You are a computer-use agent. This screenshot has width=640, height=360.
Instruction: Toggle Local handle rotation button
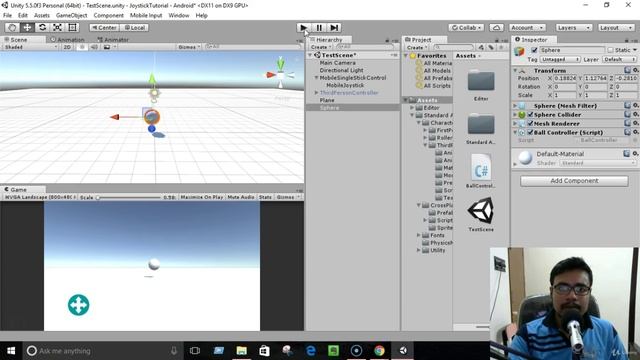[x=135, y=28]
